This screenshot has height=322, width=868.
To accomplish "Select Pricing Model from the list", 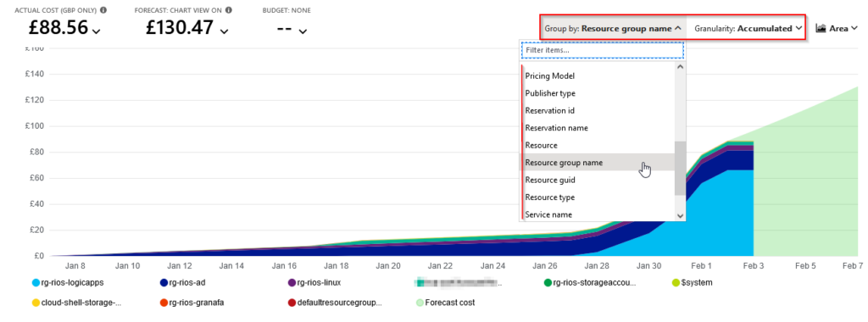I will 597,75.
